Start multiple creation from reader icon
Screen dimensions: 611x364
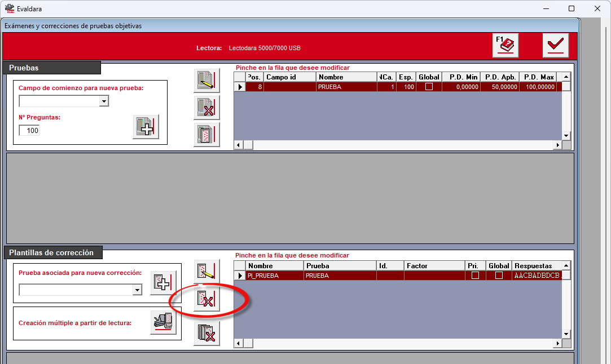point(163,322)
